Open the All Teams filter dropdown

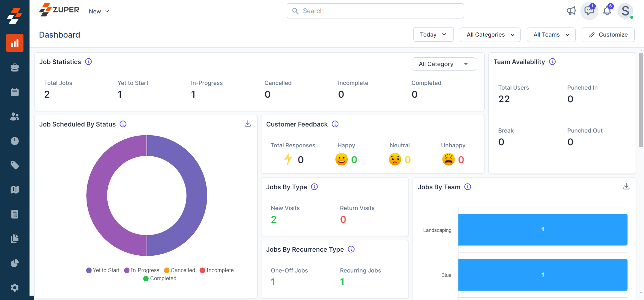551,35
